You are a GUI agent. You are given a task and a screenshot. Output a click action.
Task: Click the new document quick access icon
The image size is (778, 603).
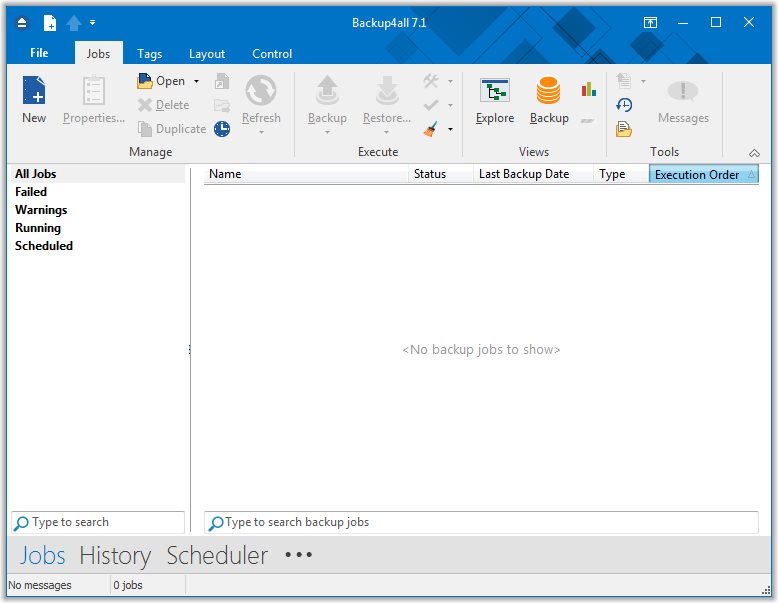[50, 23]
